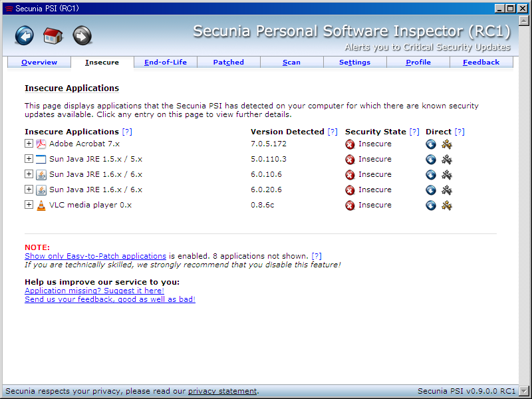Open tool wizard icon for Sun Java JRE 1.5.x
The width and height of the screenshot is (532, 399).
coord(446,160)
